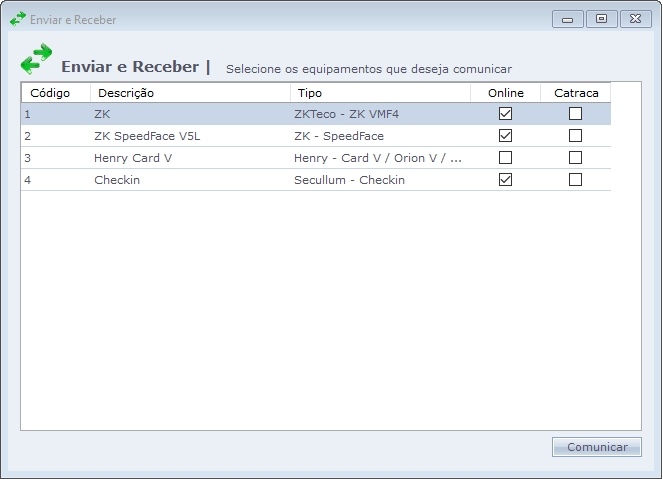Toggle Online checkbox for ZK SpeedFace V5L
Screen dimensions: 663x479
[505, 136]
